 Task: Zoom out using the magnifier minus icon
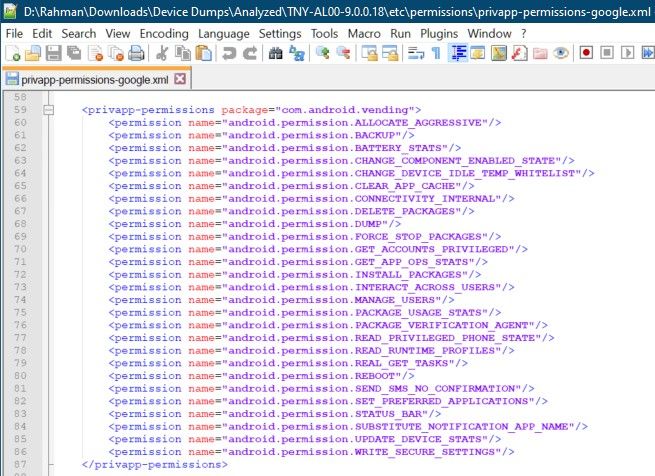click(343, 53)
